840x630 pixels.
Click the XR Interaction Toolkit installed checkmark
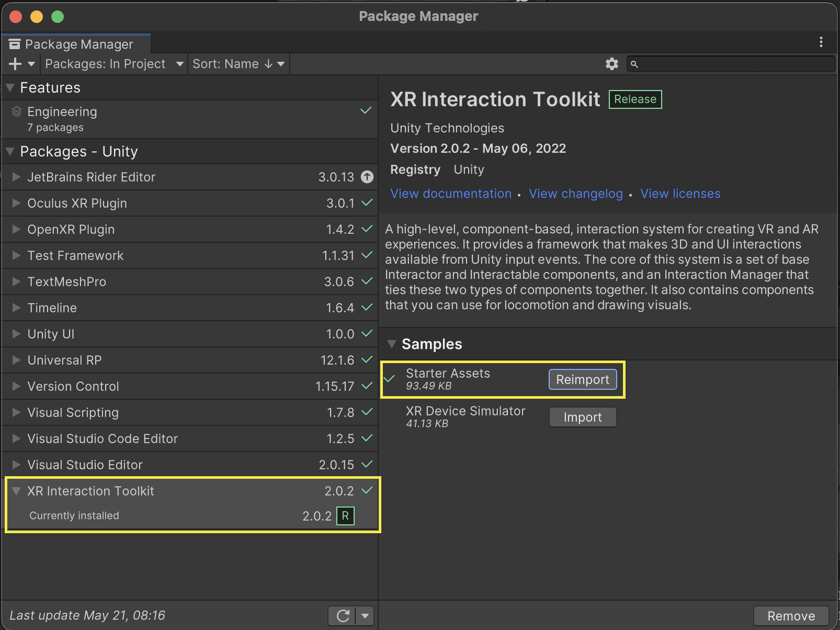pyautogui.click(x=367, y=490)
